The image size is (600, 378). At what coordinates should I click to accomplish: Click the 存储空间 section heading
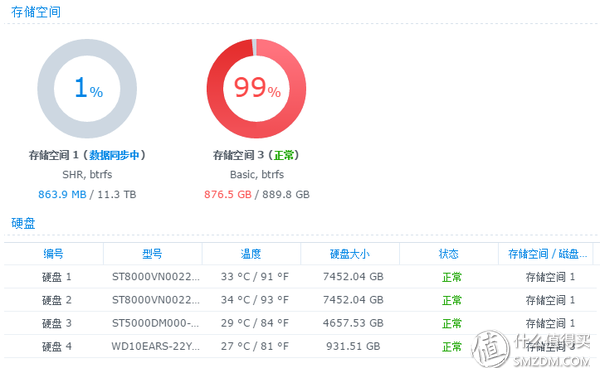pyautogui.click(x=36, y=12)
